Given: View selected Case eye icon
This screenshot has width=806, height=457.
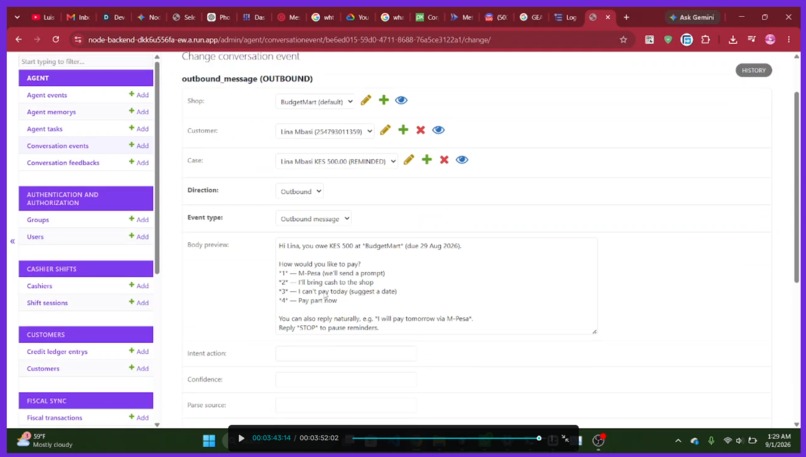Looking at the screenshot, I should tap(462, 160).
